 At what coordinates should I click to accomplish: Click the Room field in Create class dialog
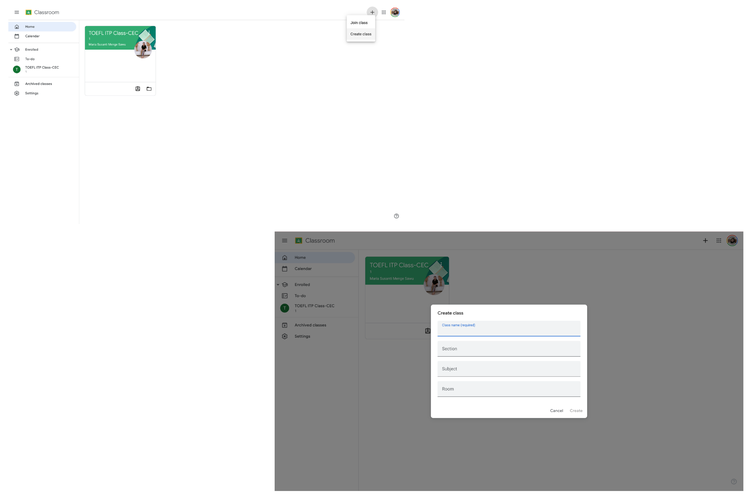tap(508, 389)
